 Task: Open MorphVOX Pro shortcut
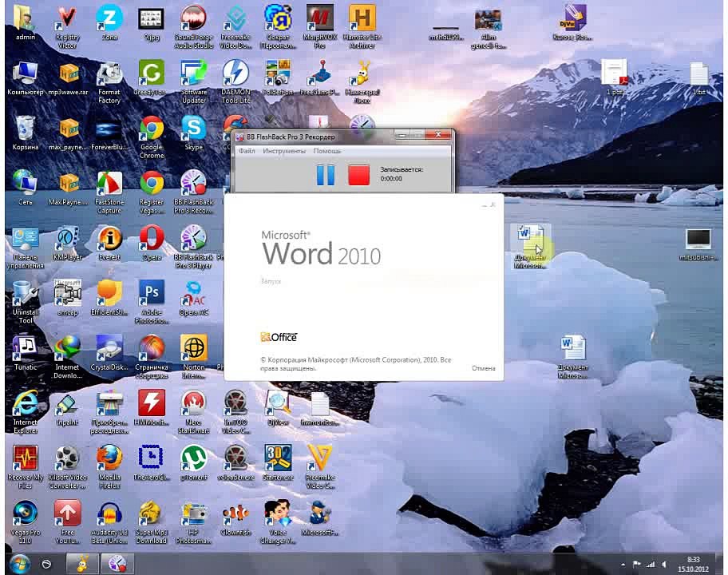(319, 26)
